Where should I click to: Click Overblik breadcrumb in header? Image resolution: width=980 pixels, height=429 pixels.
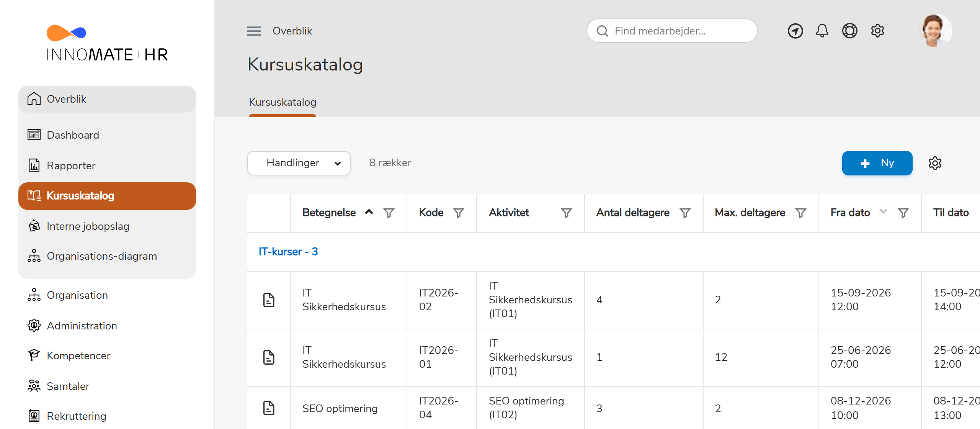tap(292, 31)
